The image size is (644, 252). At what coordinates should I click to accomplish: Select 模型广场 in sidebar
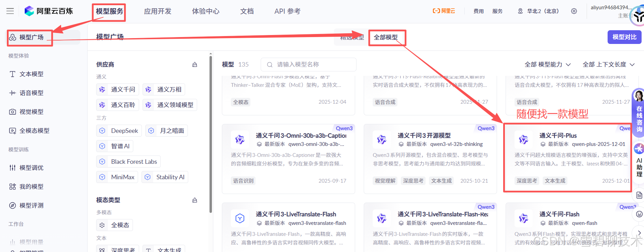[x=44, y=37]
